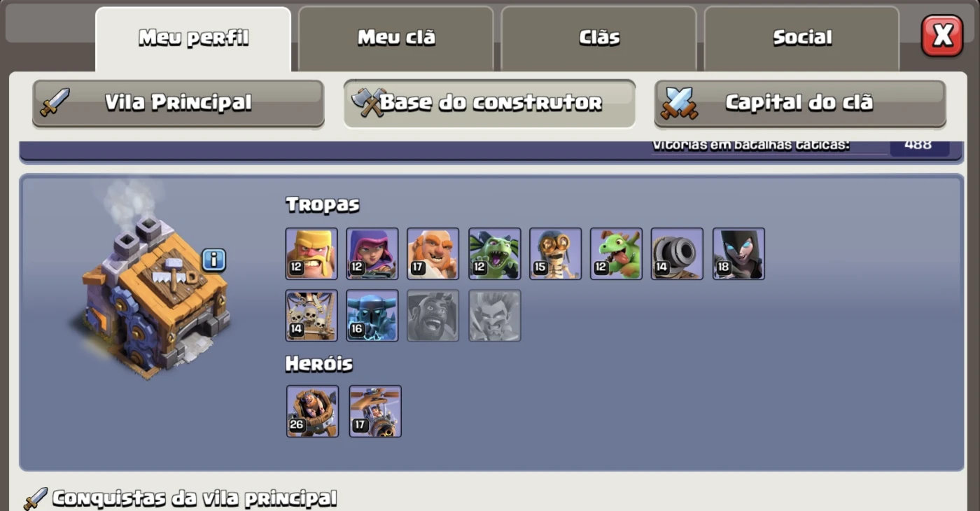
Task: Go to the Social tab
Action: coord(802,38)
